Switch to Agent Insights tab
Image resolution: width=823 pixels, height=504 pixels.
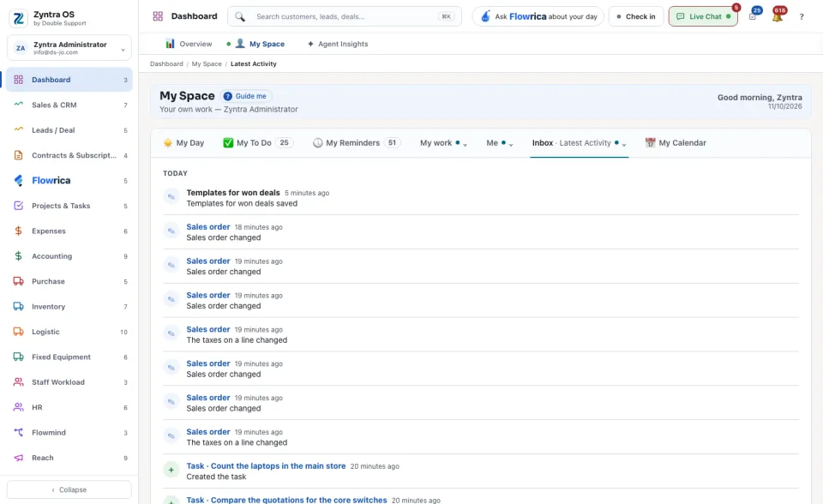(x=338, y=44)
